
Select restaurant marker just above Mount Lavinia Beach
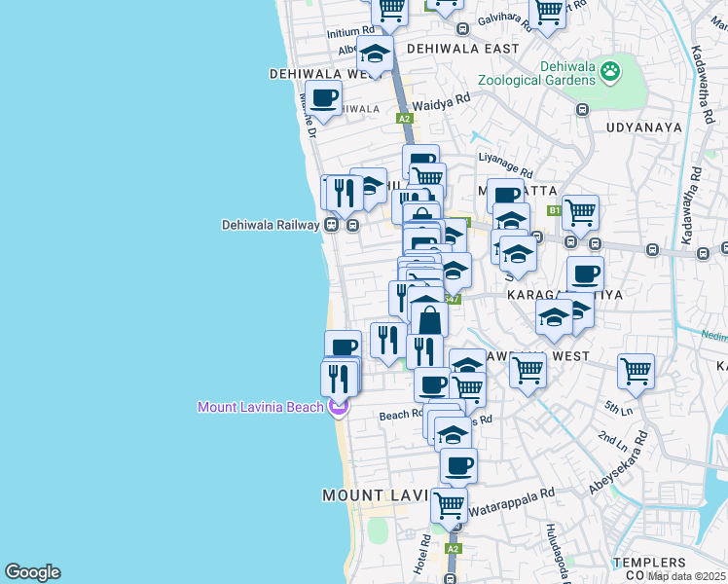coord(339,378)
